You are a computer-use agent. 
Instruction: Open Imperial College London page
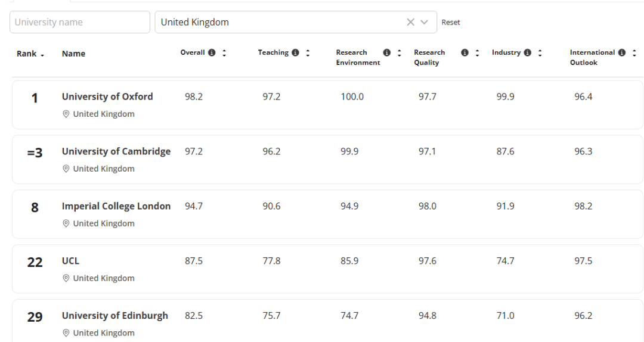pyautogui.click(x=116, y=206)
